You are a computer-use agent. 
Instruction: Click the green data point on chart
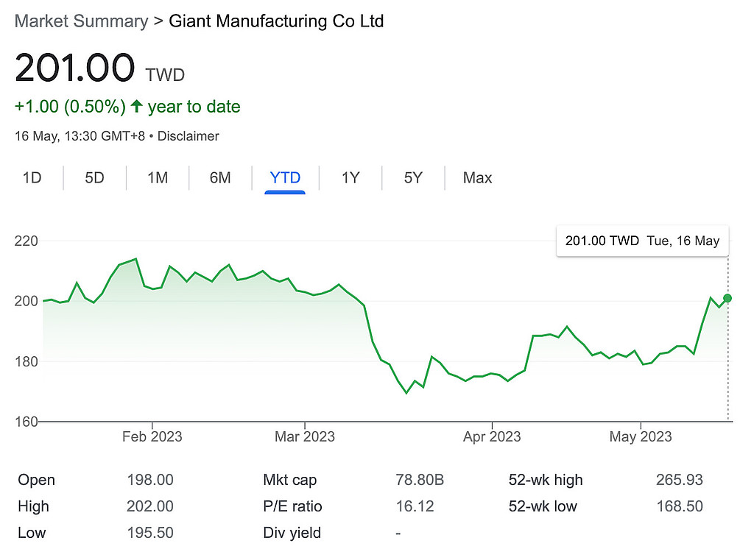(727, 298)
